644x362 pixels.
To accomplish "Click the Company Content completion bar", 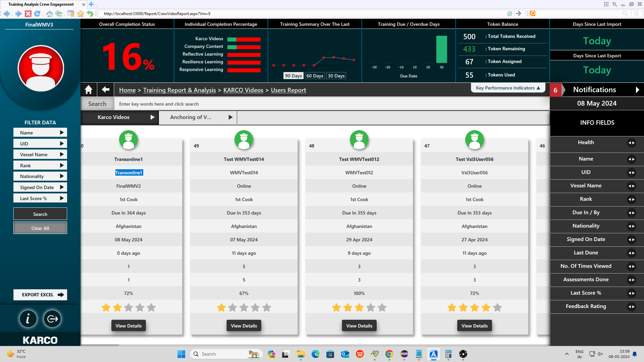I will 244,47.
